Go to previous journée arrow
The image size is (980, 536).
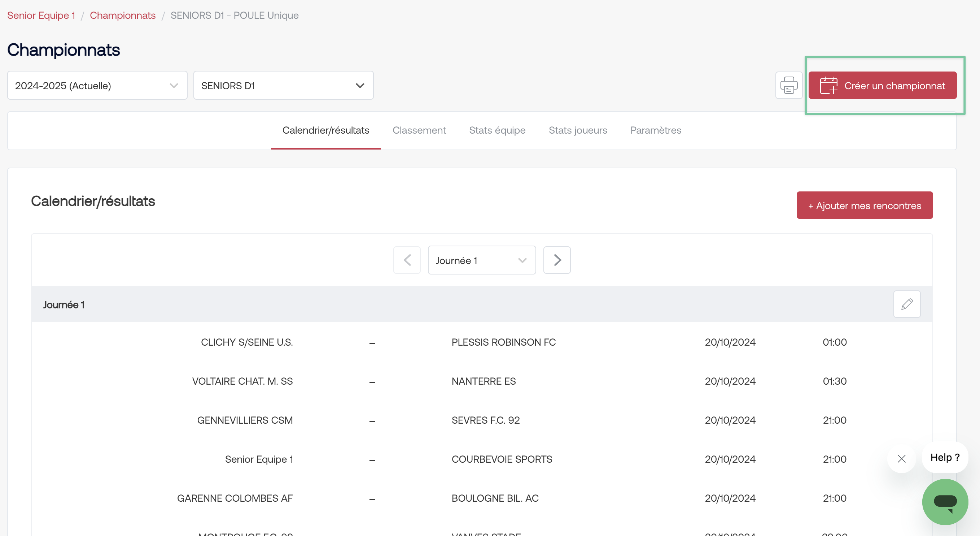pyautogui.click(x=407, y=260)
